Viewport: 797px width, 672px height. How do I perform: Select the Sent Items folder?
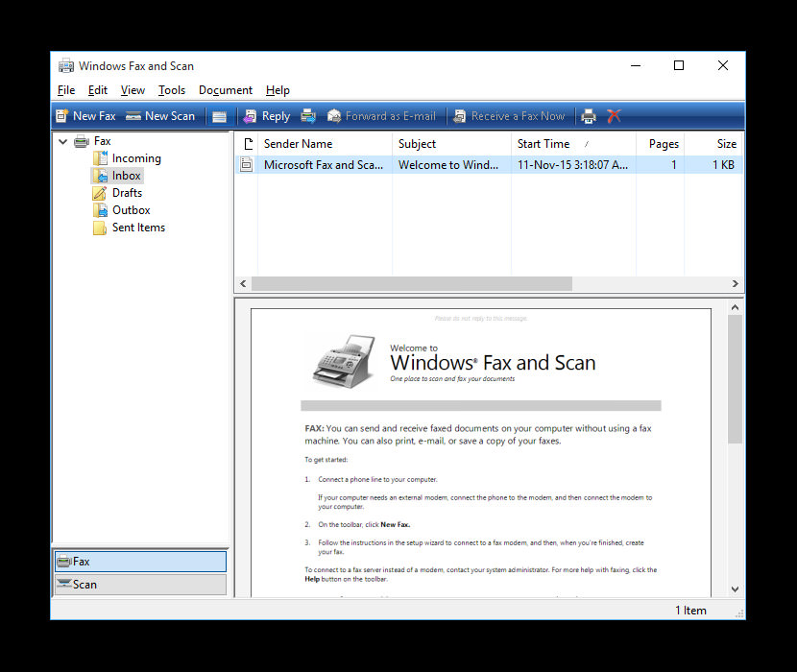point(137,228)
